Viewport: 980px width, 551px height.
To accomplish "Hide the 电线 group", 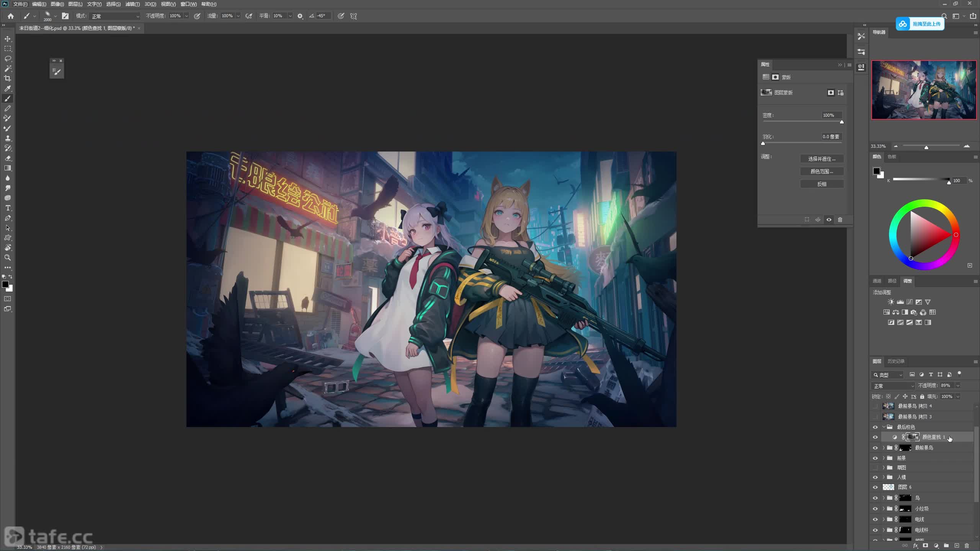I will coord(875,519).
